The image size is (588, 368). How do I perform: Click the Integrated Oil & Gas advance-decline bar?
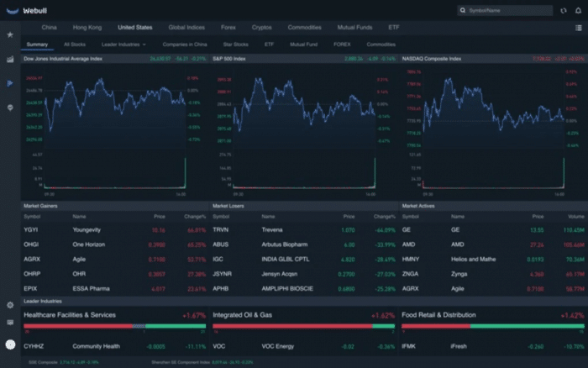tap(303, 326)
